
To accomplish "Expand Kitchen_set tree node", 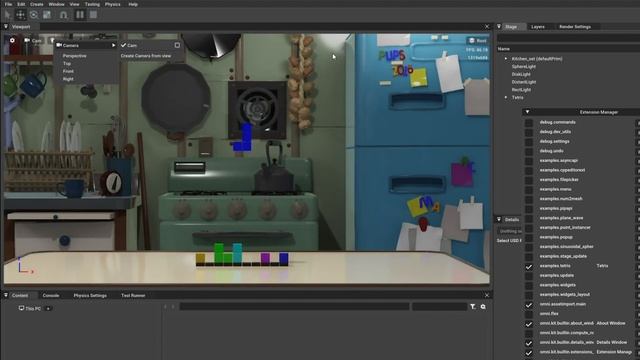I will click(x=506, y=59).
